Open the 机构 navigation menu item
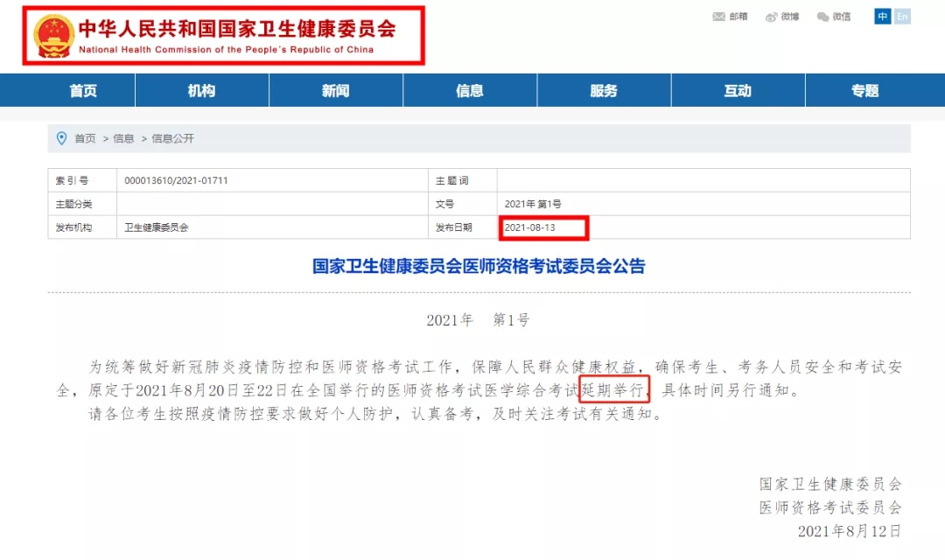This screenshot has width=945, height=560. pos(201,91)
